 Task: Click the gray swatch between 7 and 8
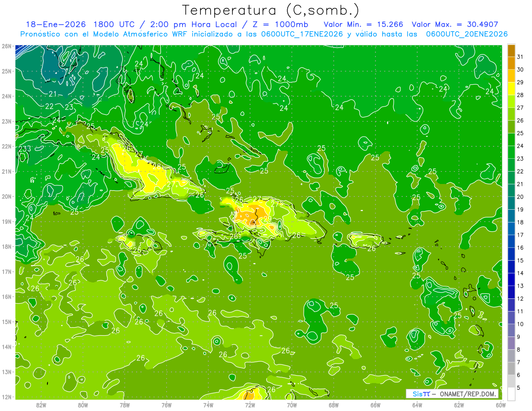pyautogui.click(x=511, y=356)
